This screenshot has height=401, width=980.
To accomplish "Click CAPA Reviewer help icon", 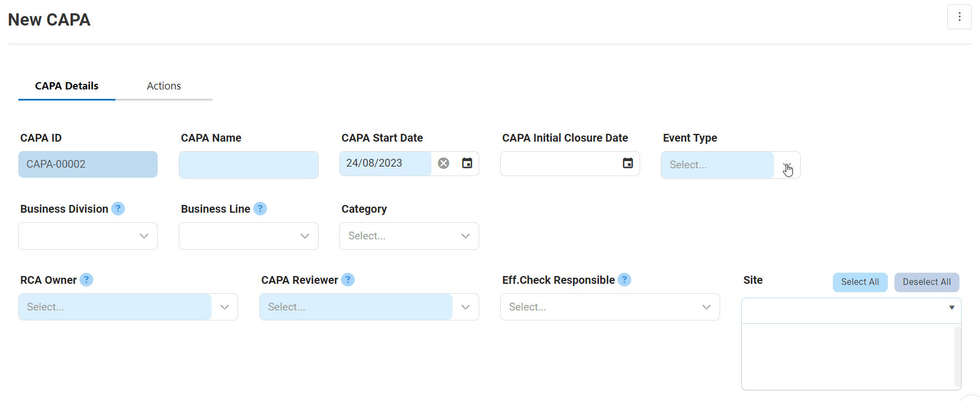I will (348, 280).
